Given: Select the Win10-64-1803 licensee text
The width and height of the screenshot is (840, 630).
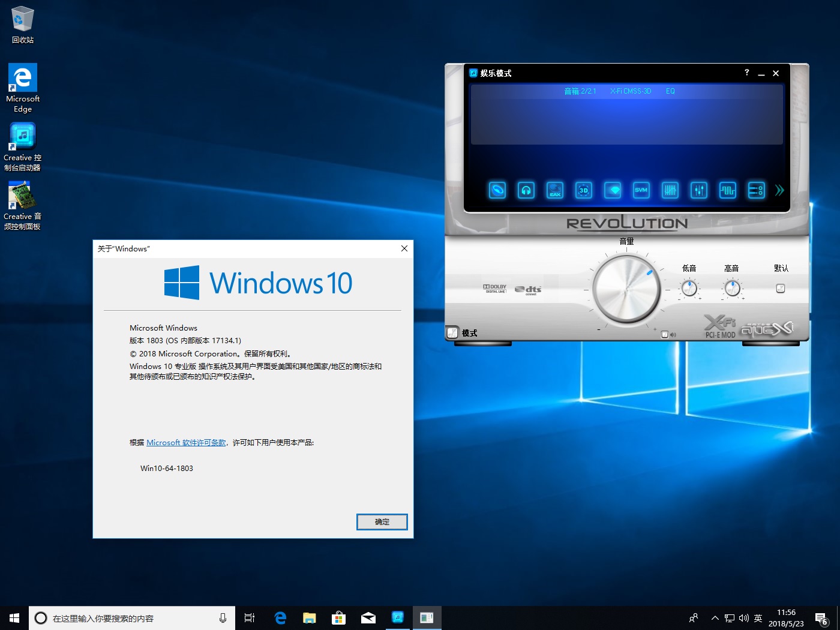Looking at the screenshot, I should [x=167, y=469].
